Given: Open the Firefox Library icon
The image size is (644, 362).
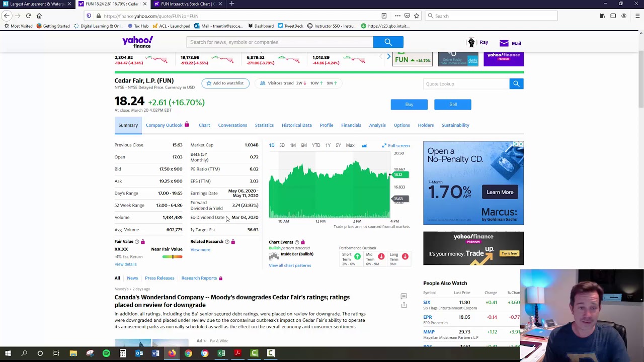Looking at the screenshot, I should [602, 16].
